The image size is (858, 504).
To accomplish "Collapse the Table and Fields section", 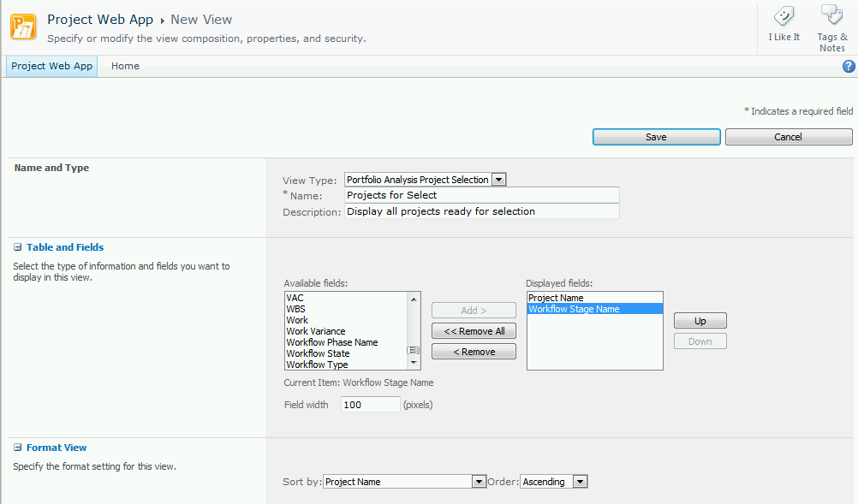I will (x=17, y=247).
